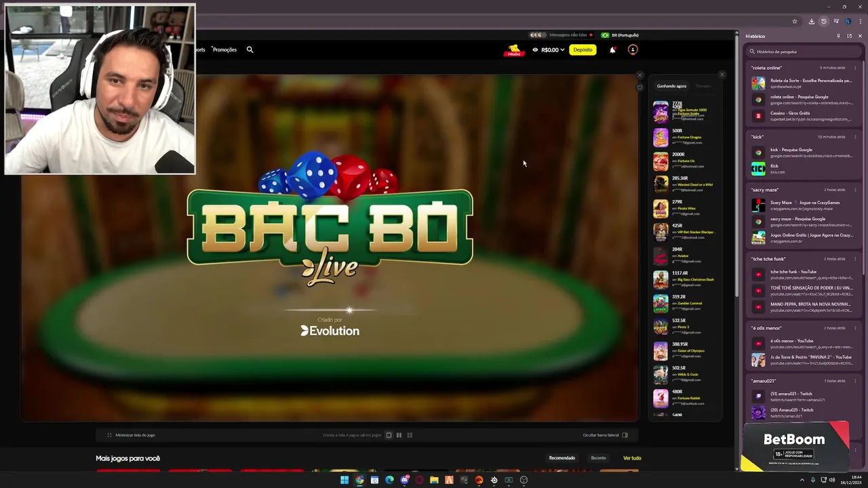Viewport: 868px width, 488px height.
Task: Expand the R$0.00 balance dropdown
Action: tap(553, 49)
